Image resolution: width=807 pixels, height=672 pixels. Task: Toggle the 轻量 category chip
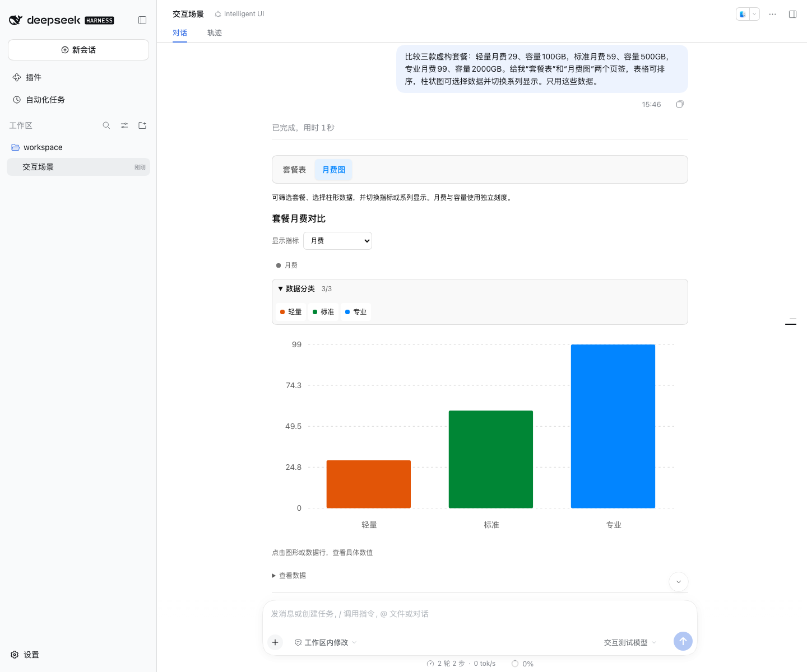click(x=291, y=312)
